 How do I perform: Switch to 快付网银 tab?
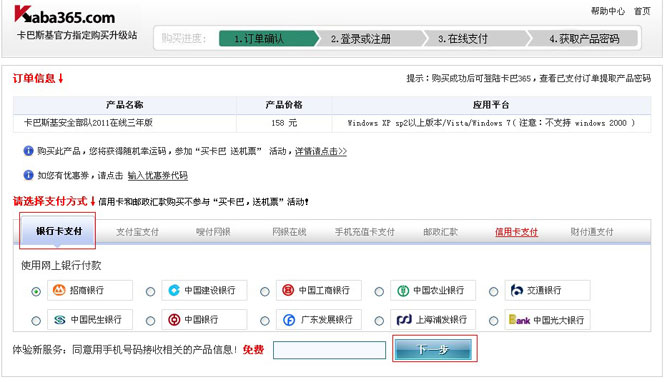(213, 232)
